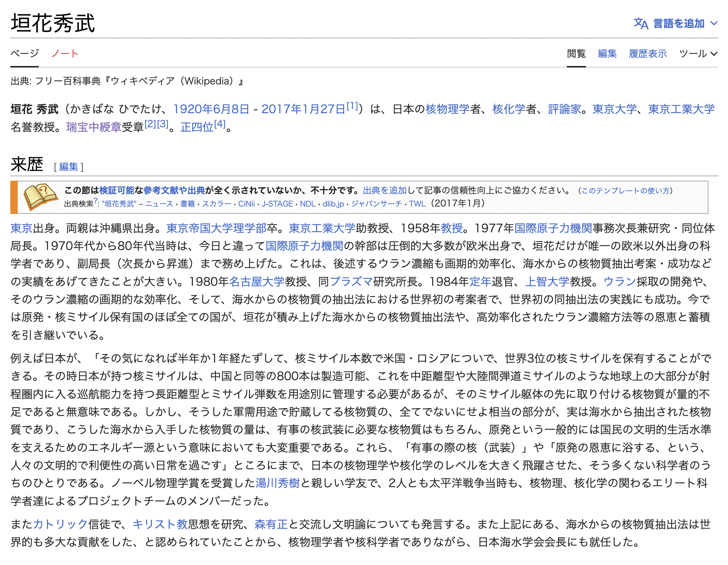Click 参考文献や出典 link in notice box
This screenshot has height=565, width=728.
click(174, 190)
